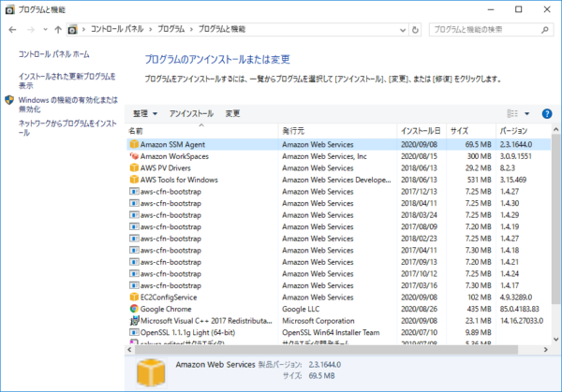Viewport: 562px width, 392px height.
Task: Select Microsoft Visual C++ 2017 Redistributable icon
Action: pos(134,320)
